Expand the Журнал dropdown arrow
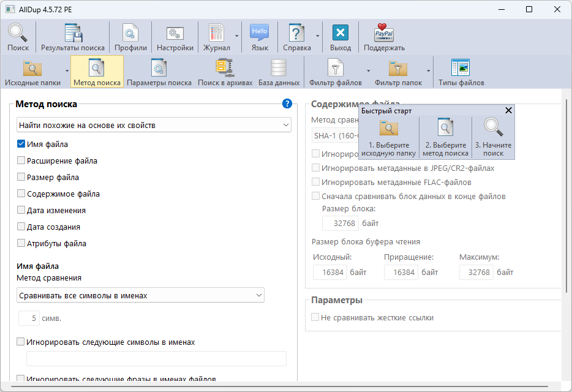The width and height of the screenshot is (572, 392). tap(236, 37)
